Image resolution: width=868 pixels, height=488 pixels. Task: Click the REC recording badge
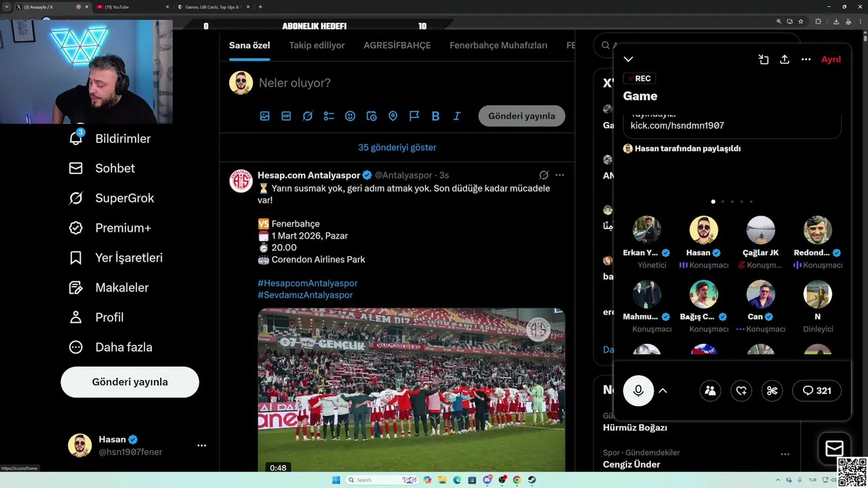[x=639, y=79]
